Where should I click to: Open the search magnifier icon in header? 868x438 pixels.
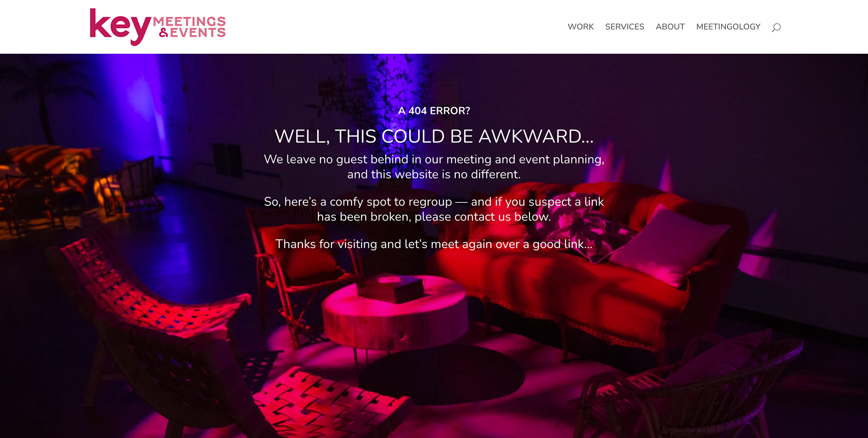tap(776, 28)
